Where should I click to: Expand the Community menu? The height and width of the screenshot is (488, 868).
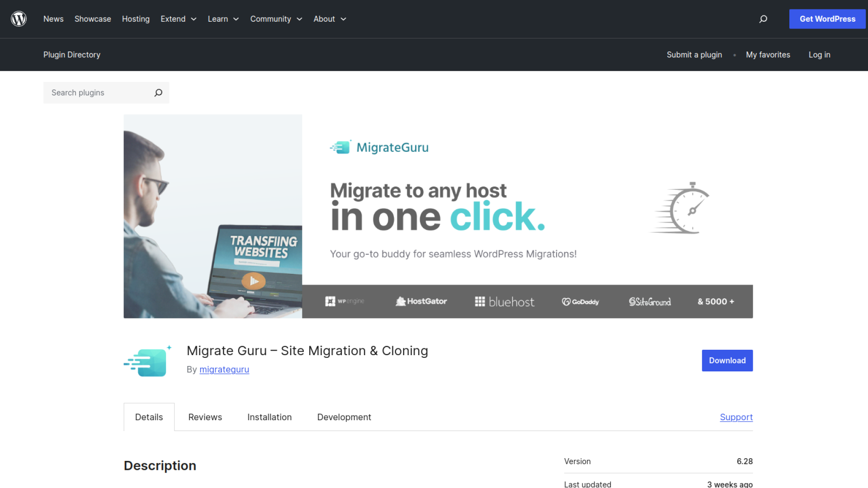276,19
